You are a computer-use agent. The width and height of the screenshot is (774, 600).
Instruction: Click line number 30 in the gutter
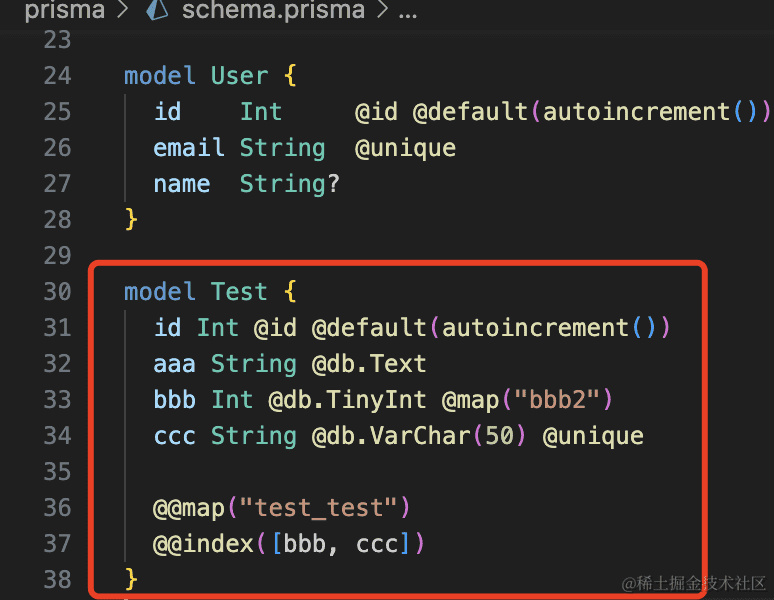pos(58,292)
